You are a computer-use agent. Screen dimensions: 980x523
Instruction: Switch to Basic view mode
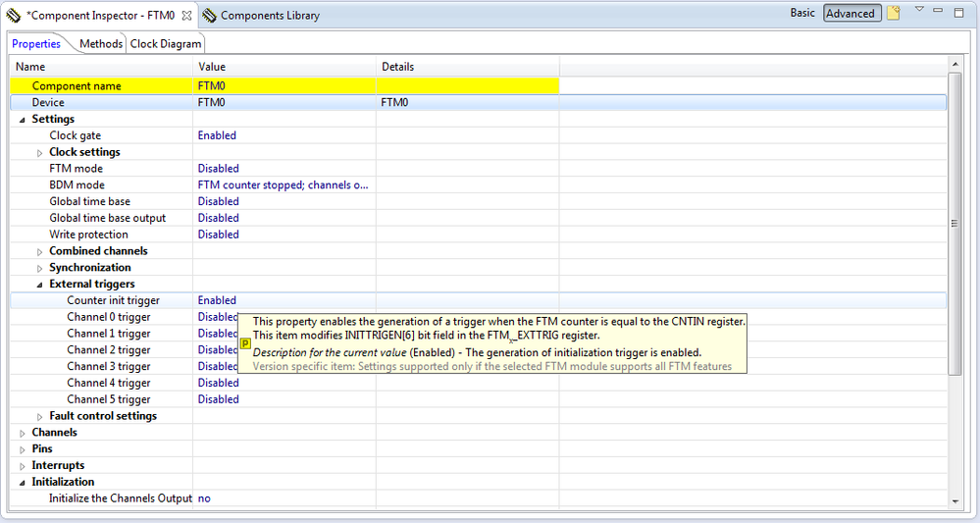(802, 14)
